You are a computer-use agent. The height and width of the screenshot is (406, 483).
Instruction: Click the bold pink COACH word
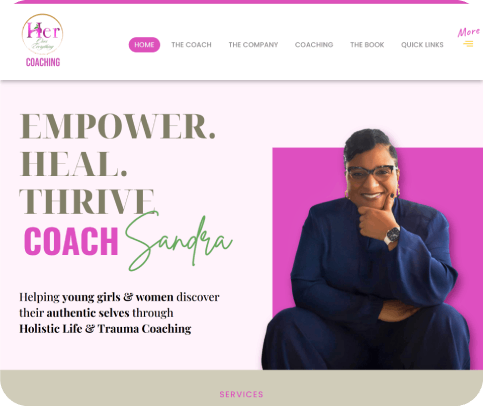click(x=71, y=241)
